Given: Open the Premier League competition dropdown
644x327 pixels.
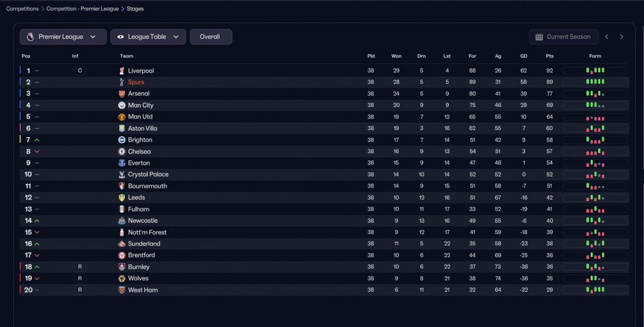Looking at the screenshot, I should [63, 37].
